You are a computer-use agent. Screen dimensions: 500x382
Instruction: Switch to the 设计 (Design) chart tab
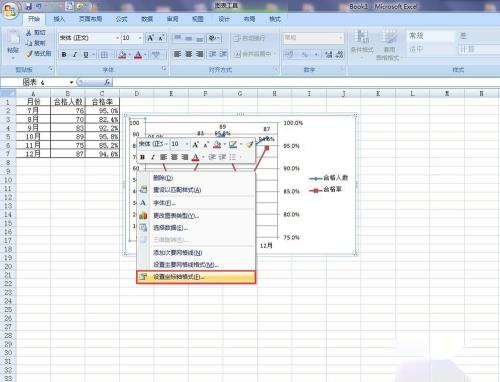pos(224,19)
